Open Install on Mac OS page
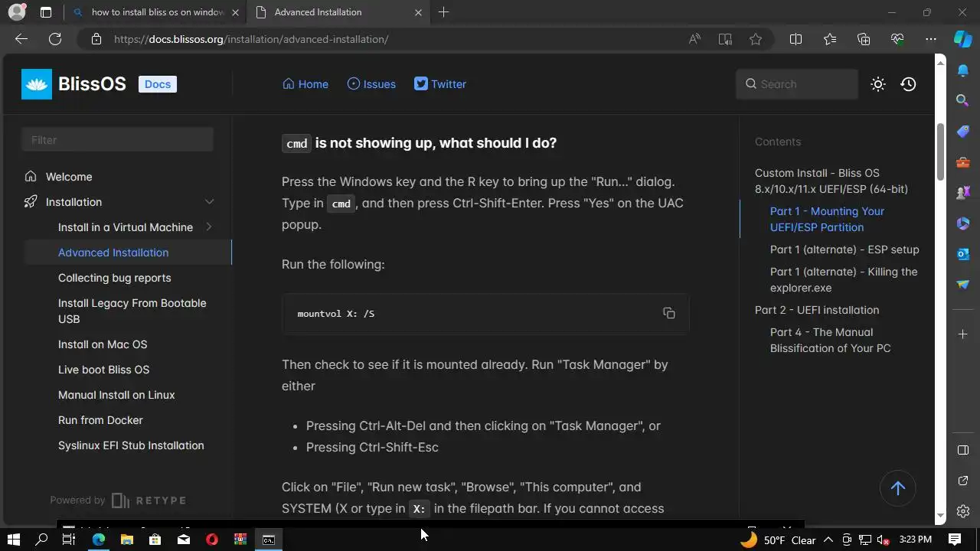Screen dimensions: 980x551 [x=103, y=344]
